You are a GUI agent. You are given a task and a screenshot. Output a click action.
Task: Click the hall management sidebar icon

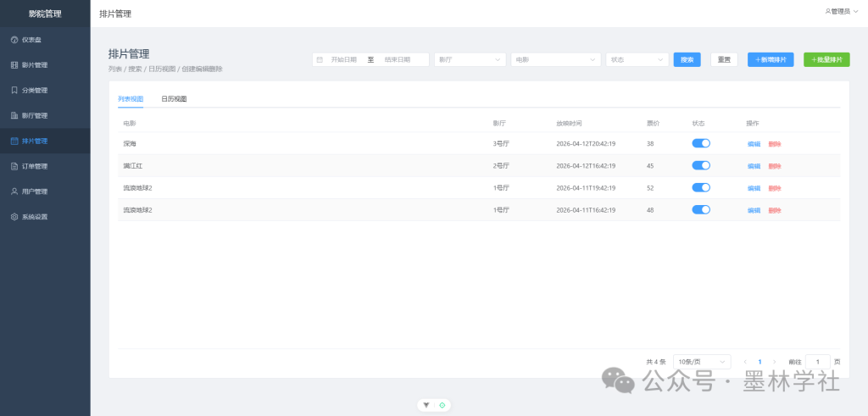[14, 115]
